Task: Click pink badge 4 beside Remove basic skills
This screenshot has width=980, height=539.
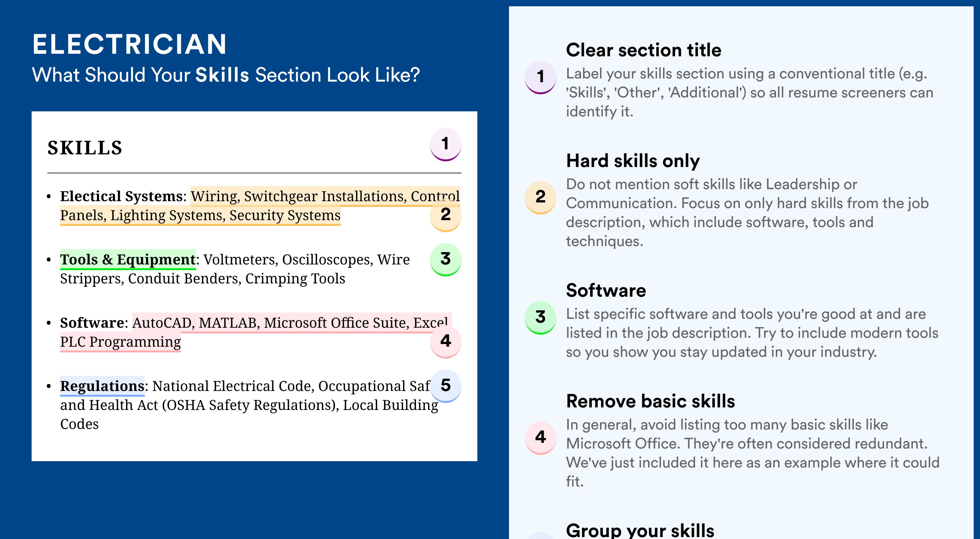Action: pyautogui.click(x=541, y=437)
